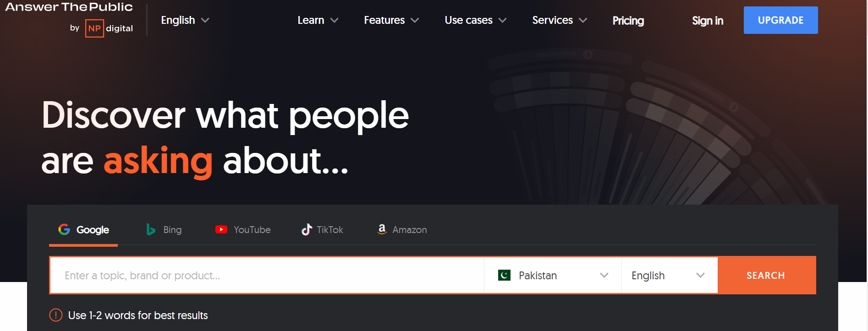
Task: Click the blue UPGRADE button
Action: (780, 20)
